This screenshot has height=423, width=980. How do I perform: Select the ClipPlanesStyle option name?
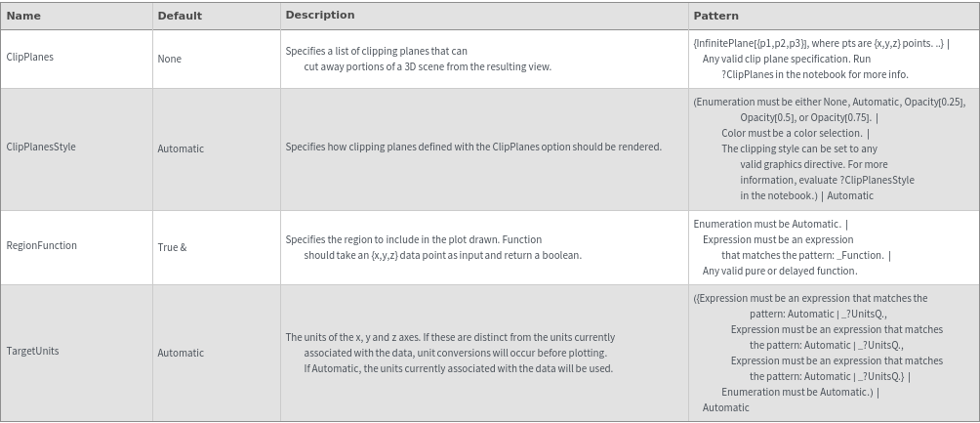click(41, 148)
